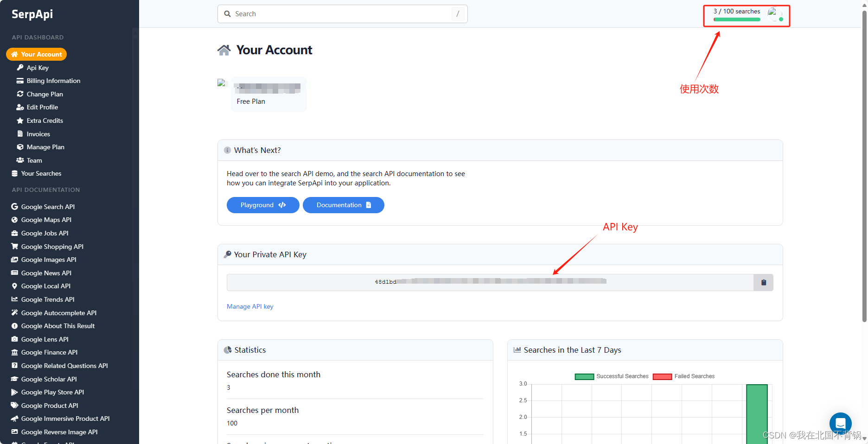Focus the top Search field

click(343, 14)
